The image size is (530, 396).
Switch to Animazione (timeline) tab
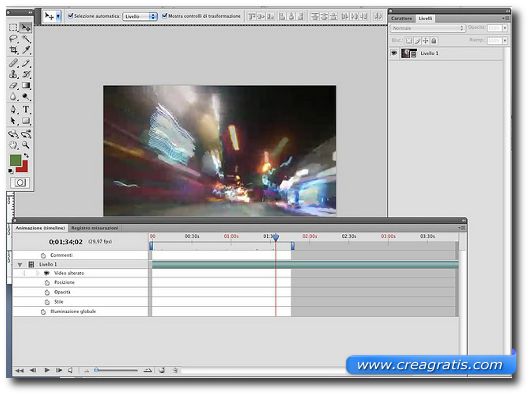click(x=40, y=228)
